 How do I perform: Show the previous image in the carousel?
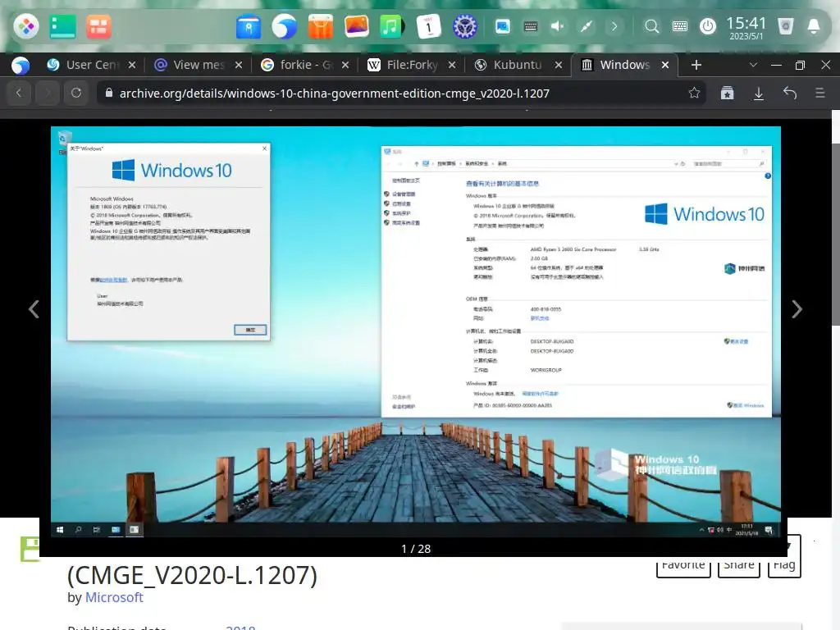(34, 309)
